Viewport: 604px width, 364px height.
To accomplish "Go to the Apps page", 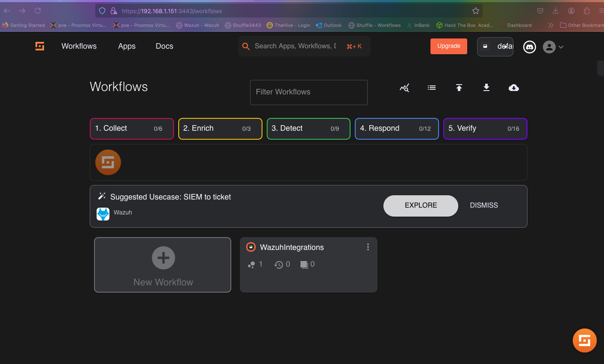I will 127,46.
